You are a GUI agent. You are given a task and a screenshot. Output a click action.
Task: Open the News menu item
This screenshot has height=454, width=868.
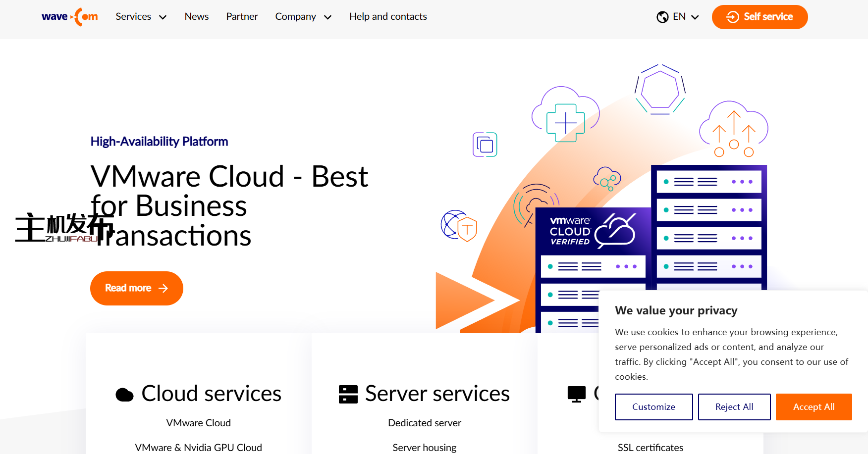(197, 17)
